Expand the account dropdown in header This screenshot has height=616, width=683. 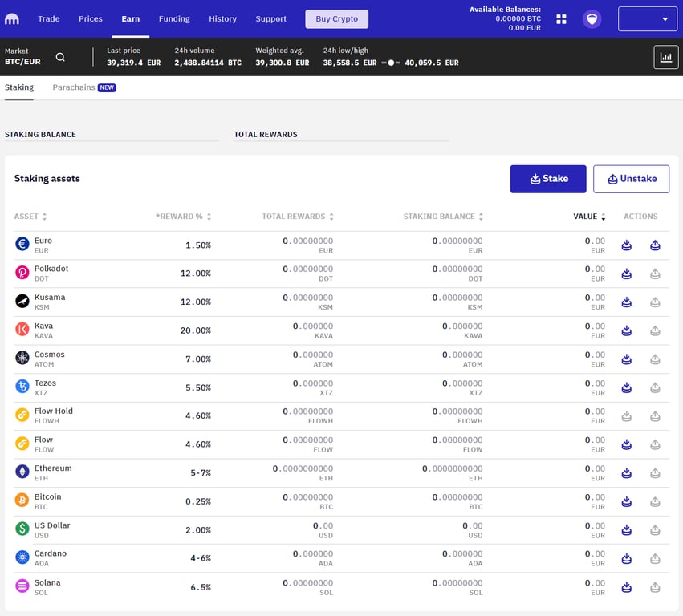[647, 18]
